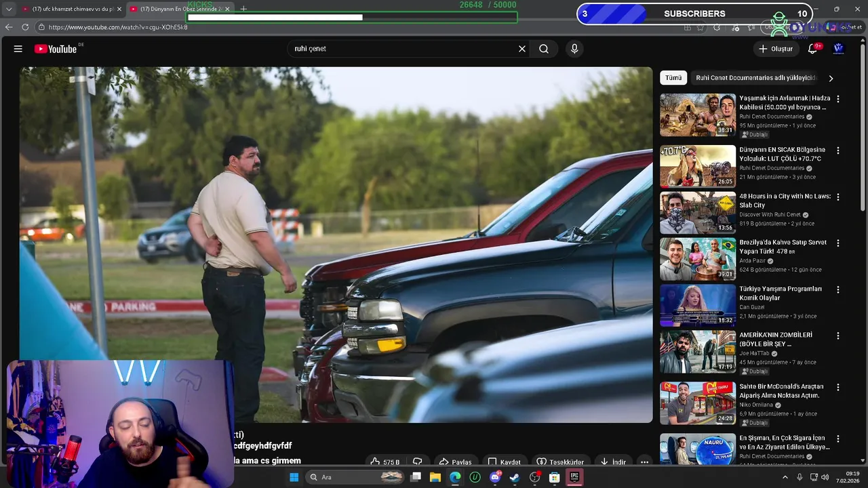This screenshot has width=868, height=488.
Task: Go back in browser history
Action: (9, 27)
